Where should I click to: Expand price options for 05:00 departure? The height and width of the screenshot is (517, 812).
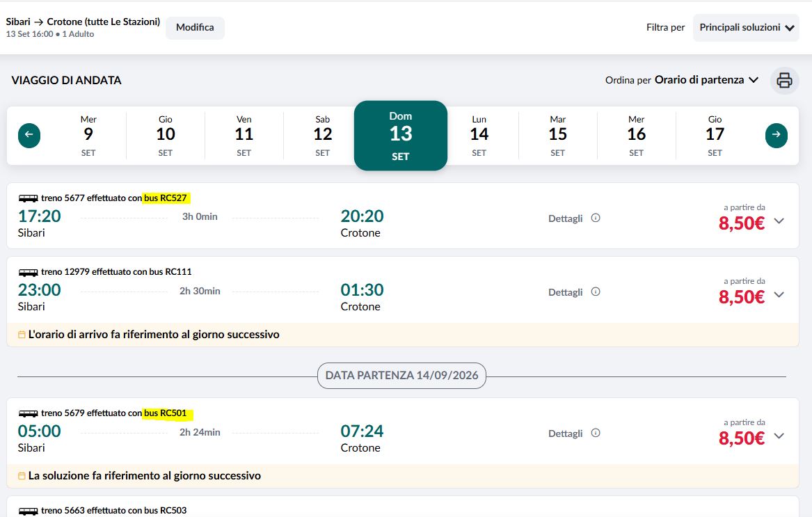(x=779, y=436)
